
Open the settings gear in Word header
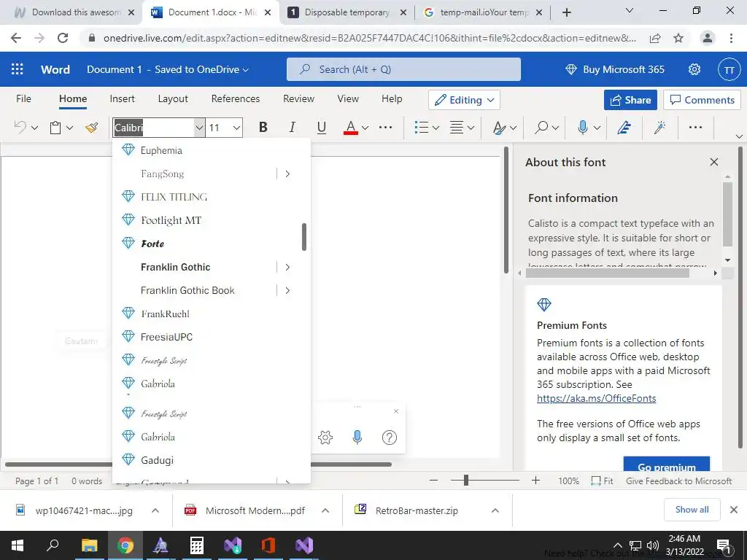tap(694, 69)
